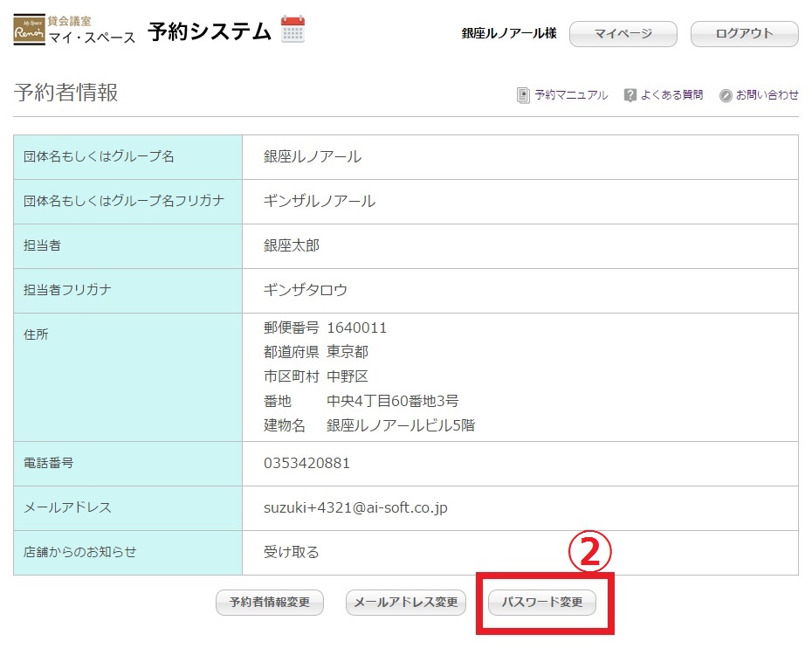812x662 pixels.
Task: Click the お問い合わせ round icon
Action: click(726, 95)
